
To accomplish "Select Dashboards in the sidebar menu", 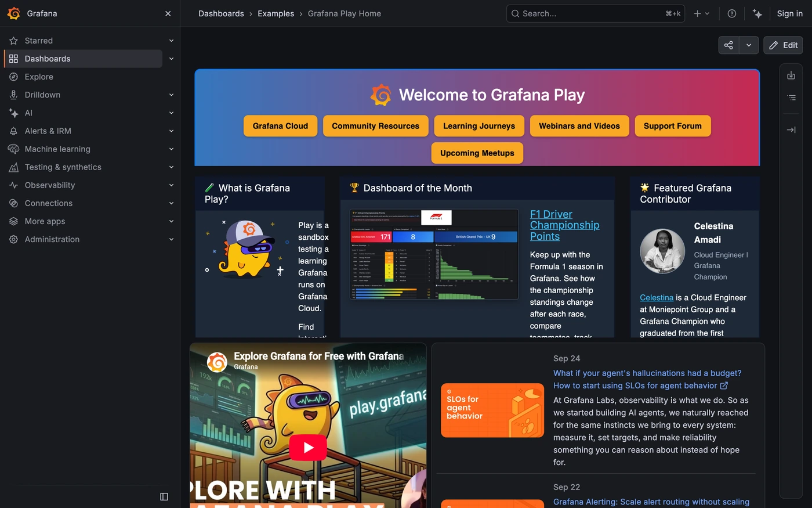I will (x=83, y=59).
